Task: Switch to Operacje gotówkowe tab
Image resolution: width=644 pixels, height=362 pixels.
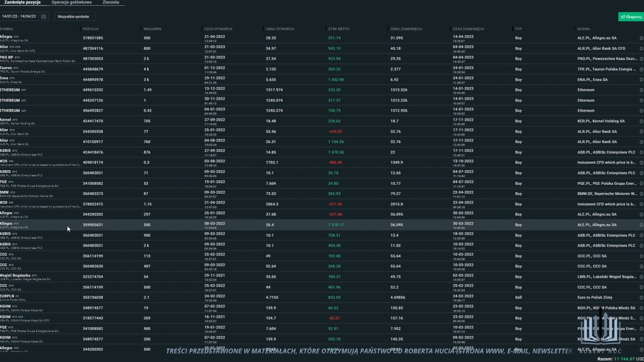Action: tap(71, 2)
